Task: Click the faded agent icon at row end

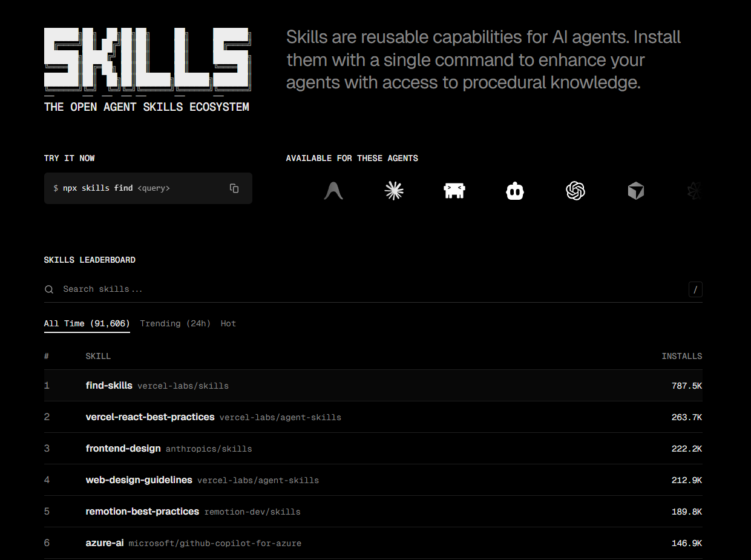Action: click(x=694, y=191)
